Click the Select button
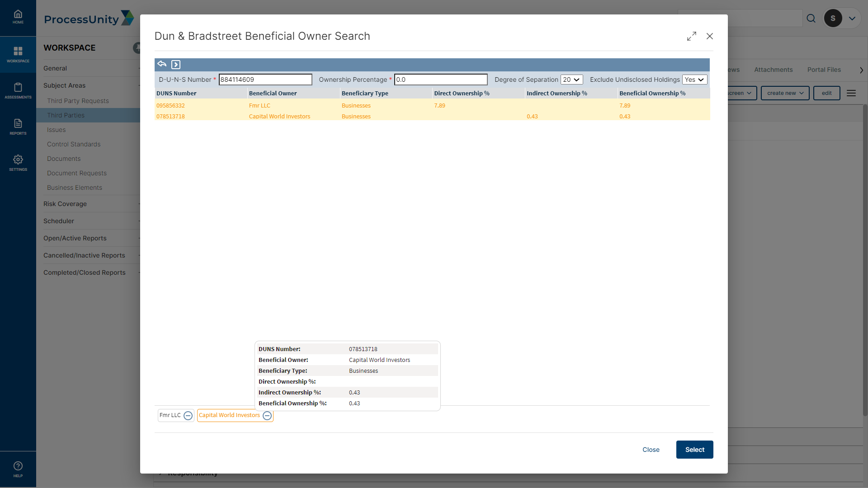The width and height of the screenshot is (868, 488). (x=694, y=450)
